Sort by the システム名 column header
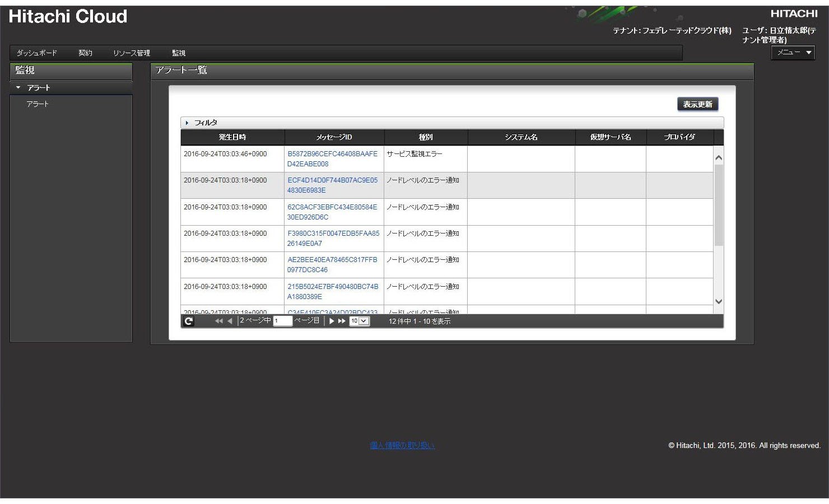The width and height of the screenshot is (829, 504). pos(521,137)
